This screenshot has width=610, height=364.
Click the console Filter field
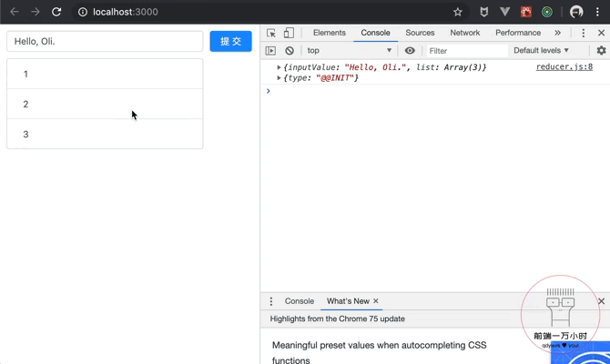[467, 51]
